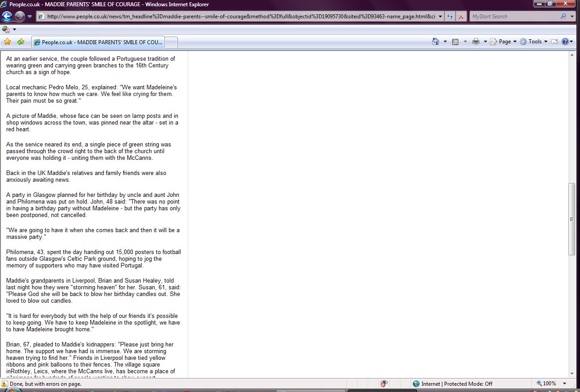Click the empty New Tab button

pyautogui.click(x=172, y=42)
